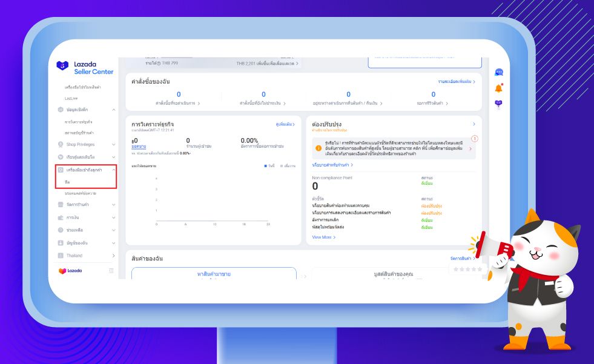This screenshot has height=364, width=594.
Task: Click the underlined ยอดขาย link
Action: point(139,147)
